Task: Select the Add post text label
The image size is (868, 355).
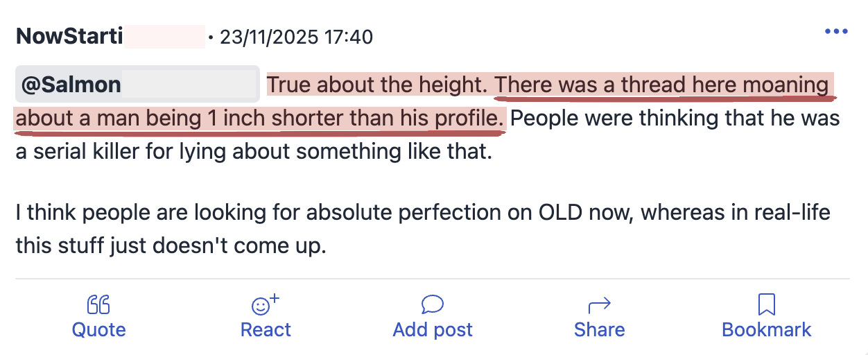Action: click(433, 329)
